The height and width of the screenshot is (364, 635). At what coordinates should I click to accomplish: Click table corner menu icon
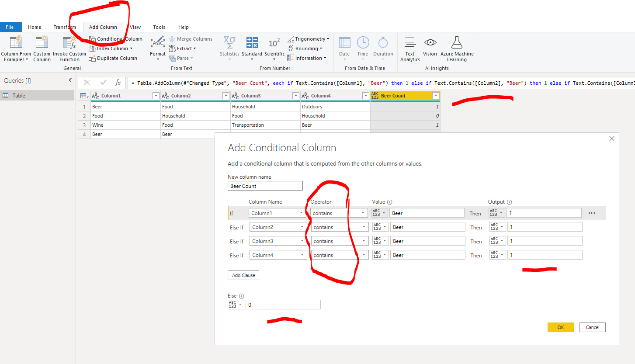(84, 96)
